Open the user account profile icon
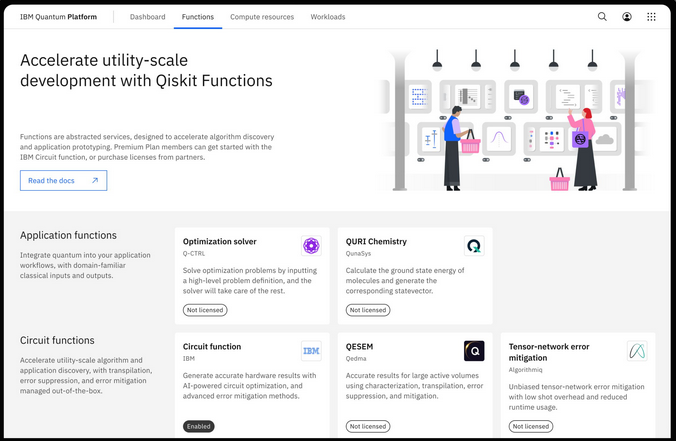Image resolution: width=676 pixels, height=441 pixels. (x=627, y=17)
